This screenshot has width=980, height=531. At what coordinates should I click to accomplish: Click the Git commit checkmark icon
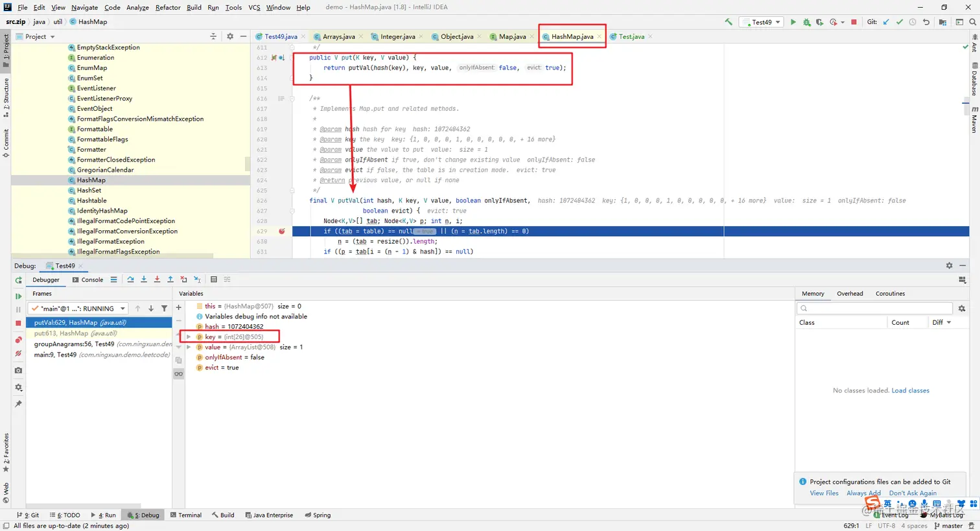pos(899,22)
